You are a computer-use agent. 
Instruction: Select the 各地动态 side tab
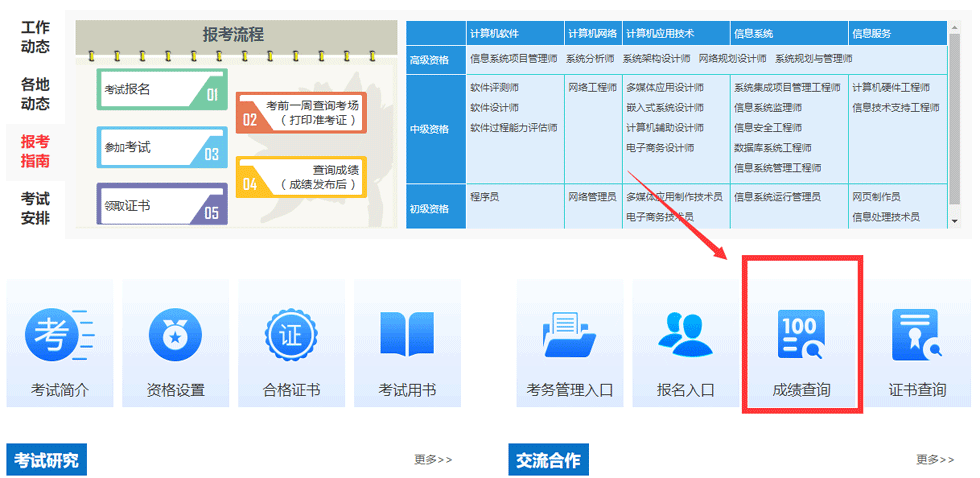[35, 94]
